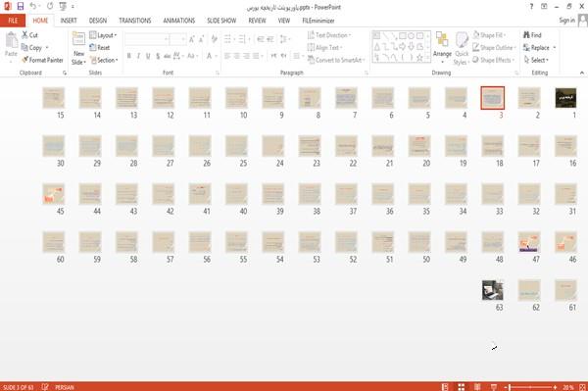Toggle Center paragraph alignment
588x391 pixels.
pyautogui.click(x=236, y=56)
